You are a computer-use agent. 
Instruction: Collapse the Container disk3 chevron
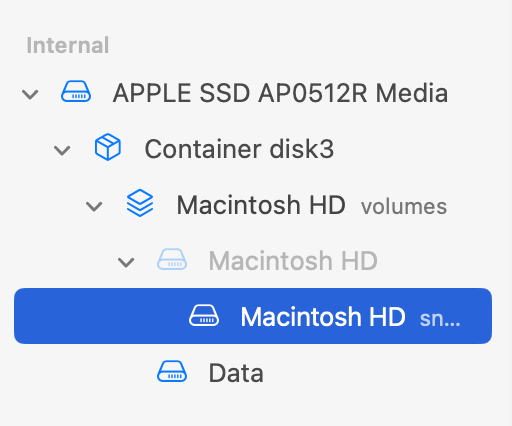pyautogui.click(x=62, y=150)
